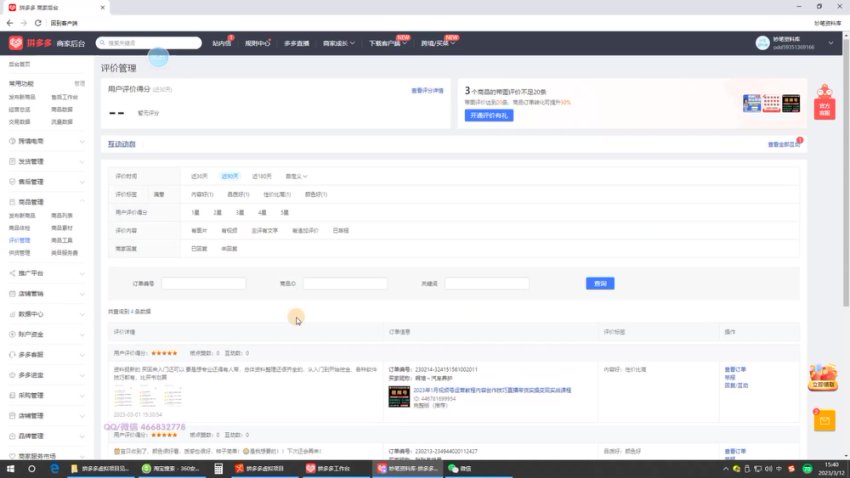
Task: Click browser back arrow
Action: pos(10,23)
